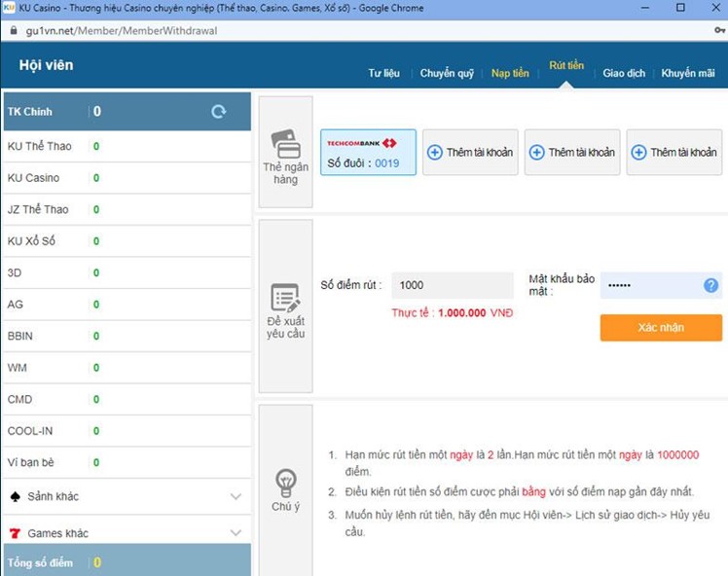Screen dimensions: 728x576
Task: Confirm withdrawal with Xác nhận button
Action: tap(661, 328)
